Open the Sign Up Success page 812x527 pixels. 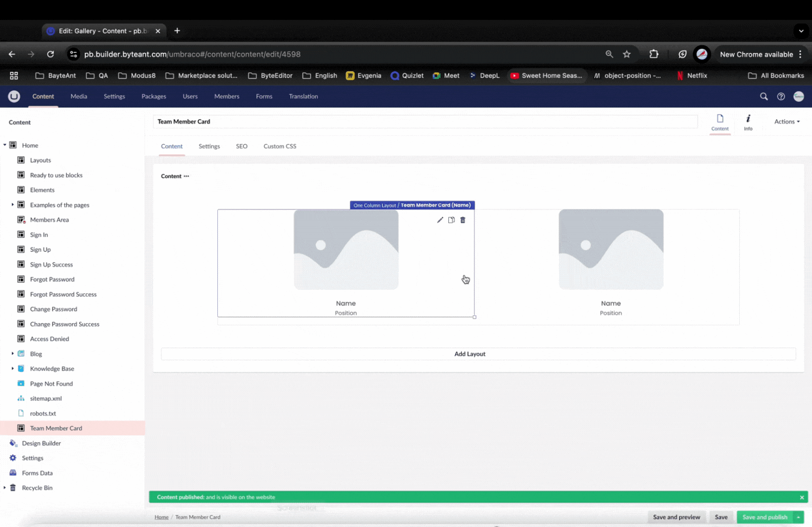[51, 264]
